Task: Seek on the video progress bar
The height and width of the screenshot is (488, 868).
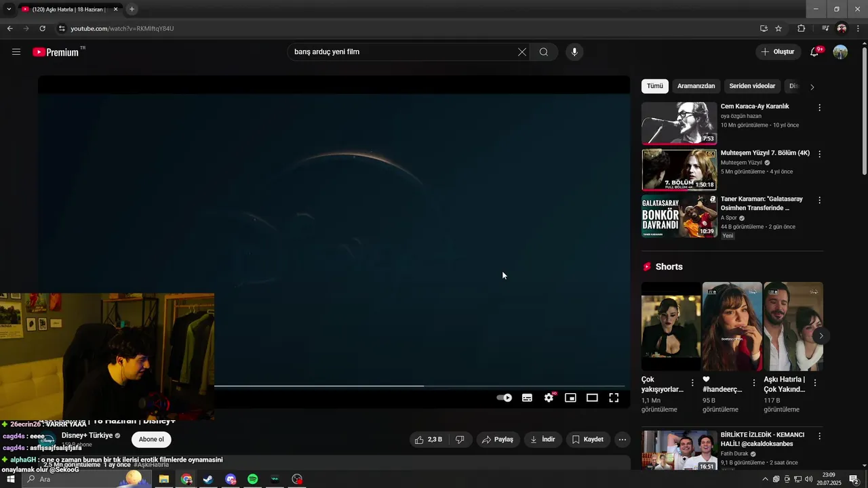Action: click(x=420, y=386)
